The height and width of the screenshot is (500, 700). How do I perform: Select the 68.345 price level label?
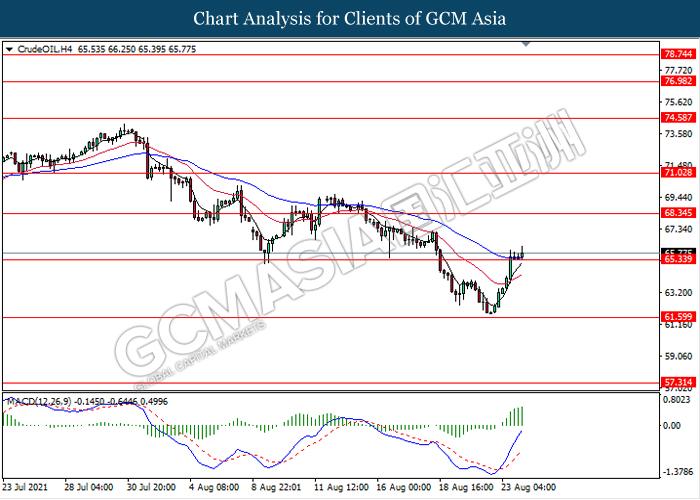[x=678, y=212]
